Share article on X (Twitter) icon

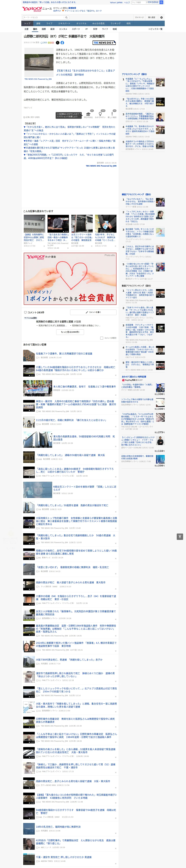coord(57,43)
